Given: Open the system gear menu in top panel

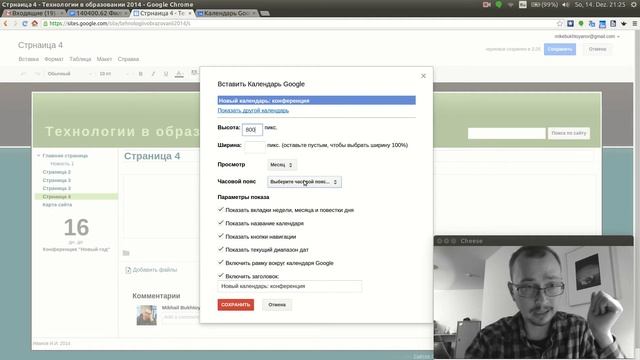Looking at the screenshot, I should click(633, 4).
